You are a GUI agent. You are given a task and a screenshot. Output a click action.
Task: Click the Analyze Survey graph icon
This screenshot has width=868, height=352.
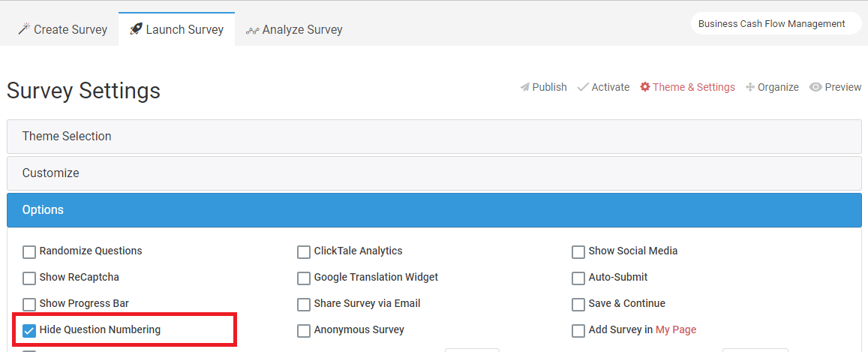click(252, 30)
